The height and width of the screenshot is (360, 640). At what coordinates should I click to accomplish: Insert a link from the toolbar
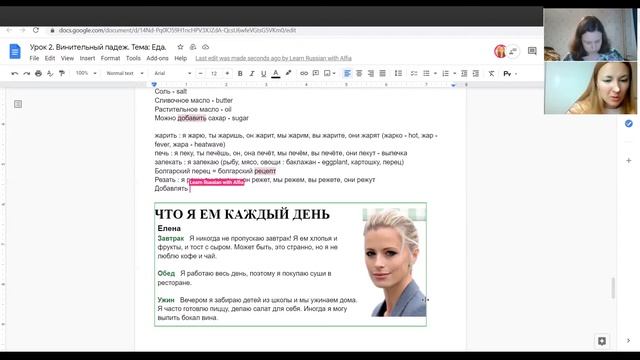point(304,73)
